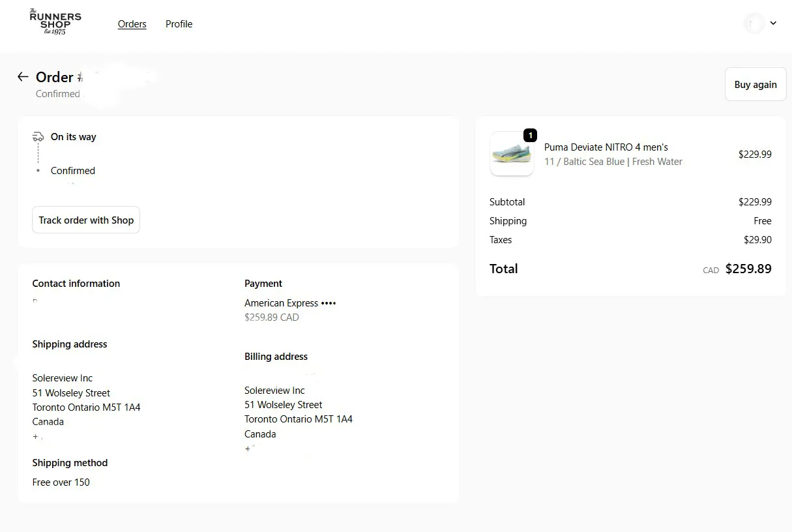Screen dimensions: 792x532
Task: Expand the account dropdown chevron
Action: click(773, 23)
